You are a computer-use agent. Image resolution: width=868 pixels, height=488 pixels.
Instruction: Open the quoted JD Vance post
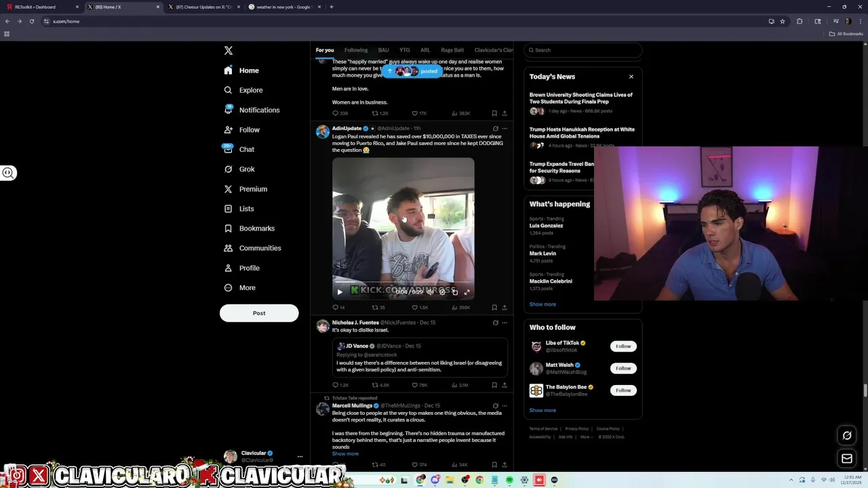tap(420, 357)
